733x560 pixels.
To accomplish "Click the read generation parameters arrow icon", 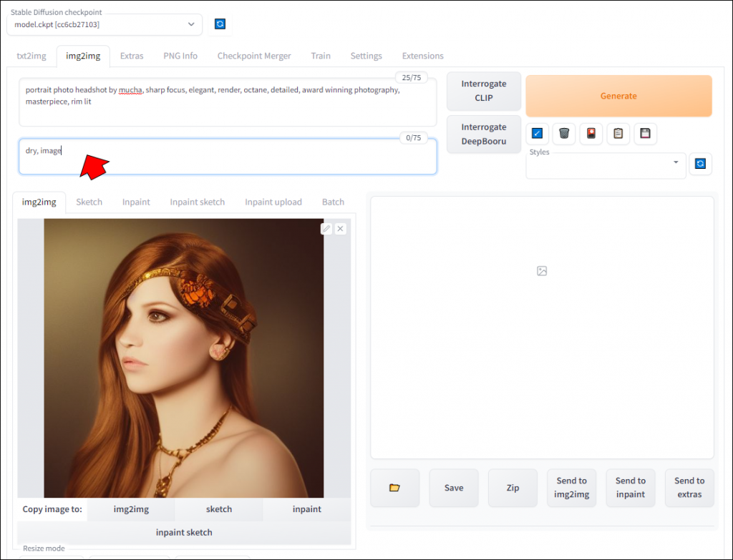I will click(x=537, y=134).
